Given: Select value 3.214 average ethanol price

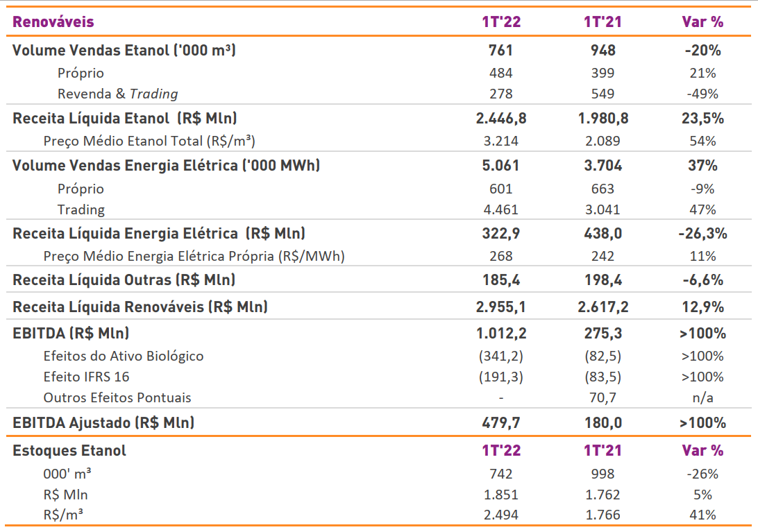Looking at the screenshot, I should coord(501,141).
